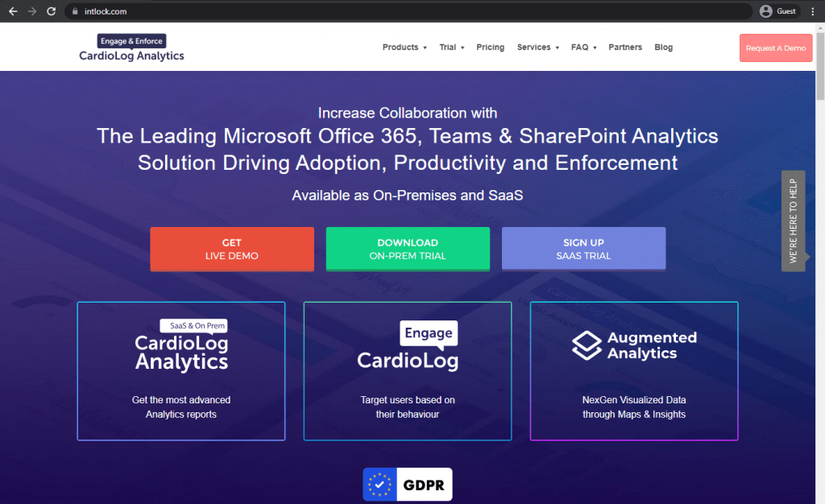Click Get Live Demo
This screenshot has width=825, height=504.
pyautogui.click(x=231, y=249)
